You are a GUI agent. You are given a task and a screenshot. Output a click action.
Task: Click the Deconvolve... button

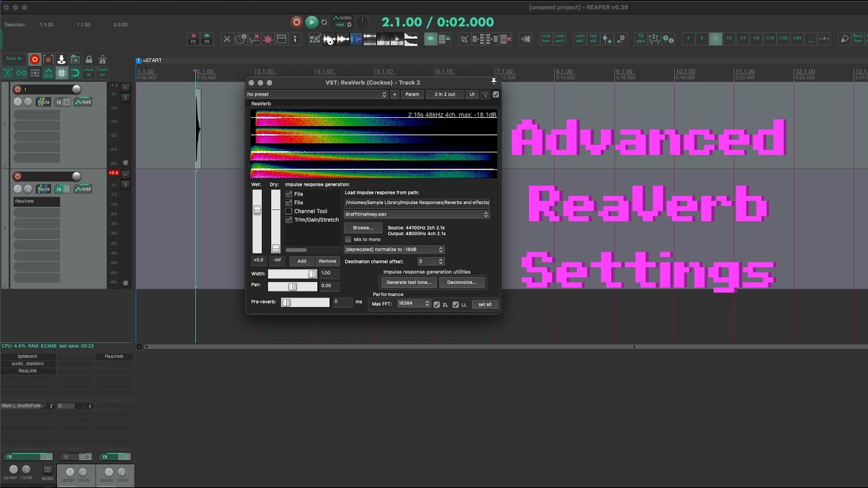point(462,282)
